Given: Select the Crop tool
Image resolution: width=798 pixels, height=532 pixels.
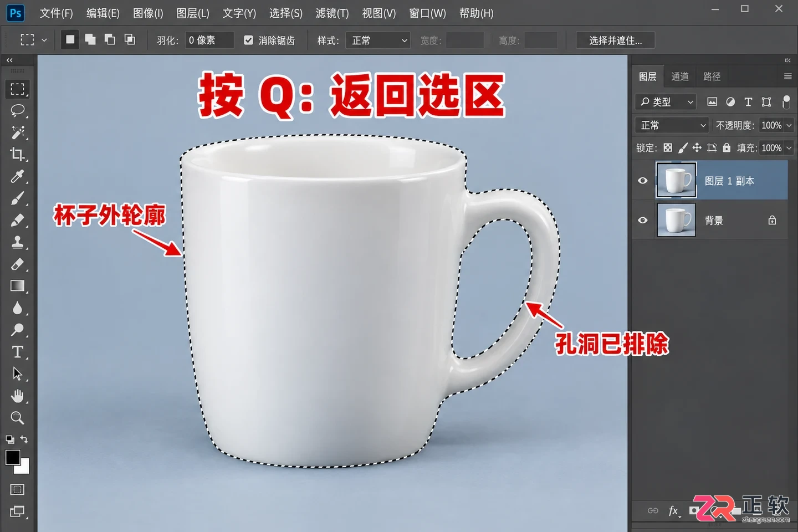Looking at the screenshot, I should (18, 154).
